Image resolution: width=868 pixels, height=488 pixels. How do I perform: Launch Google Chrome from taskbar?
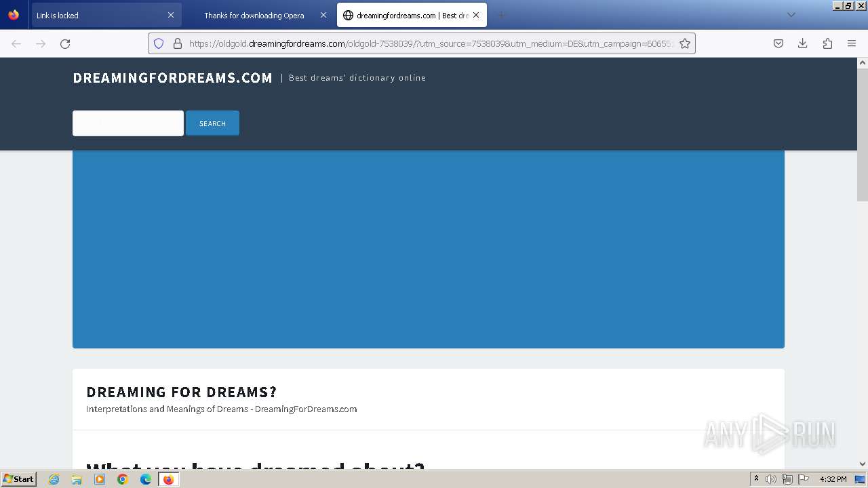tap(123, 479)
